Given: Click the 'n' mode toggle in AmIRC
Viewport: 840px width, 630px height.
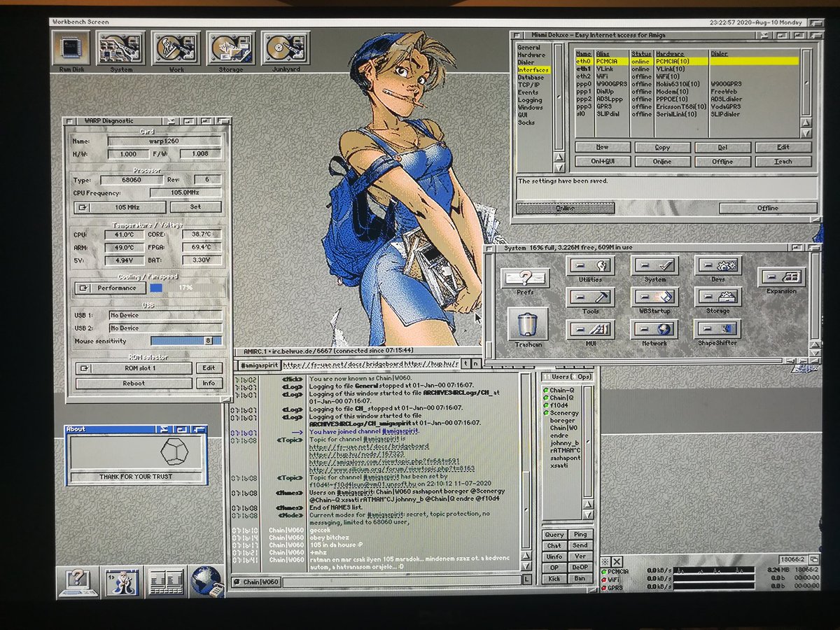Looking at the screenshot, I should [x=475, y=364].
